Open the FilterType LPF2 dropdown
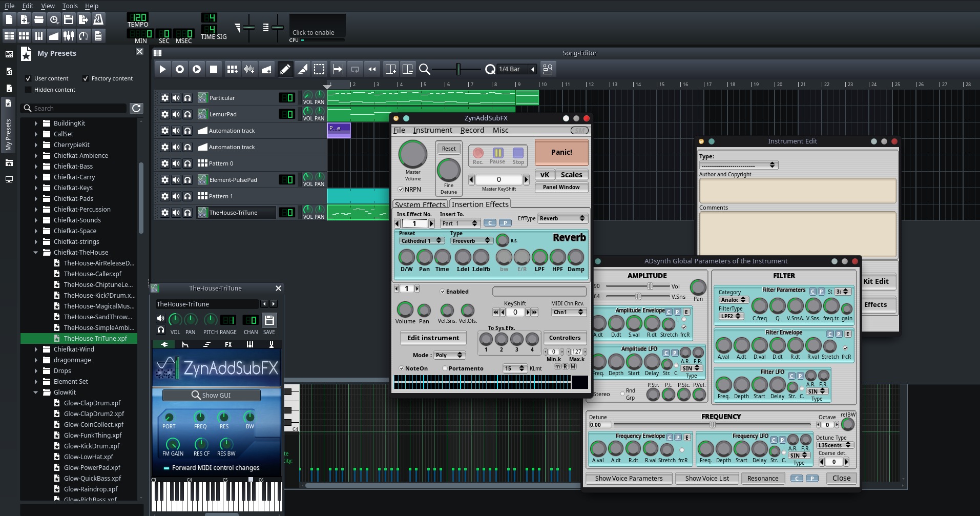 pos(731,316)
